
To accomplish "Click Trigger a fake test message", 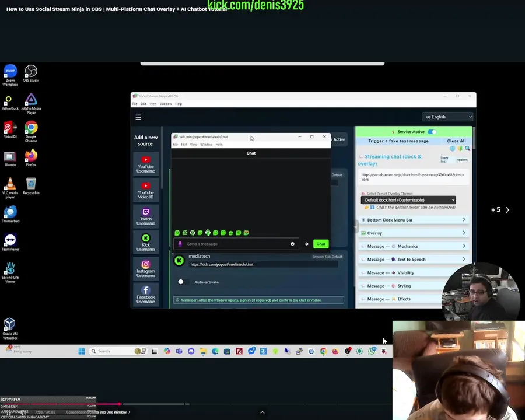I will pyautogui.click(x=398, y=141).
